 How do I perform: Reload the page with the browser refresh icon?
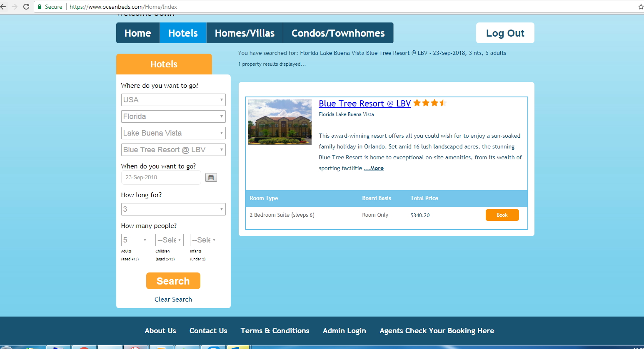26,7
